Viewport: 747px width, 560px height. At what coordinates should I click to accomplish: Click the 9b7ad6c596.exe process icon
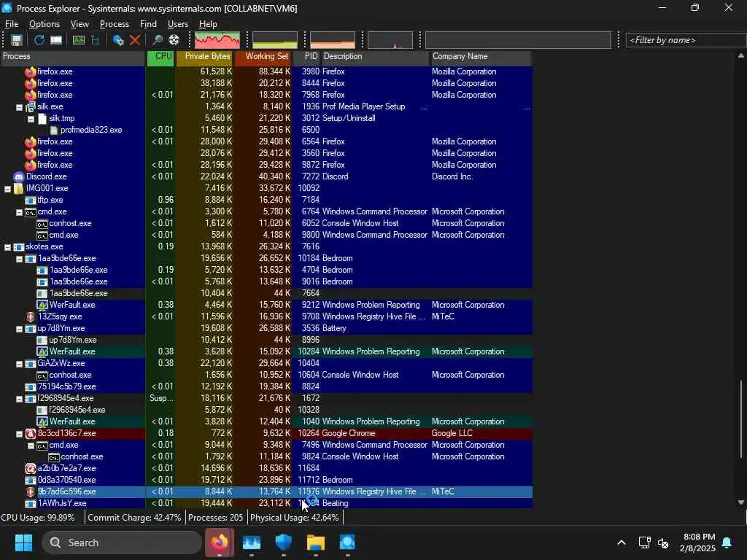(31, 492)
